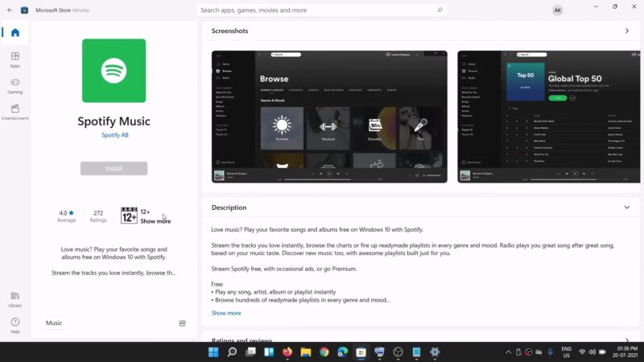
Task: Click the Spotify app logo
Action: click(x=114, y=71)
